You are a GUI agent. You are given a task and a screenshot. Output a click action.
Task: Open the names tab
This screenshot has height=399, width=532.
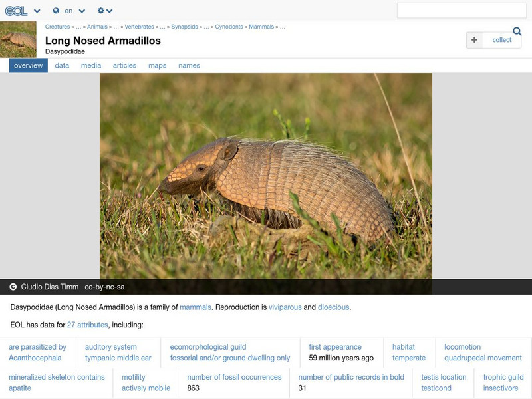pos(189,66)
